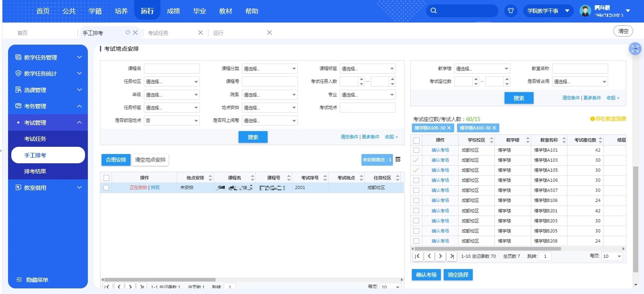Check the box for 博学楼B106 row
The width and height of the screenshot is (644, 294).
point(416,201)
